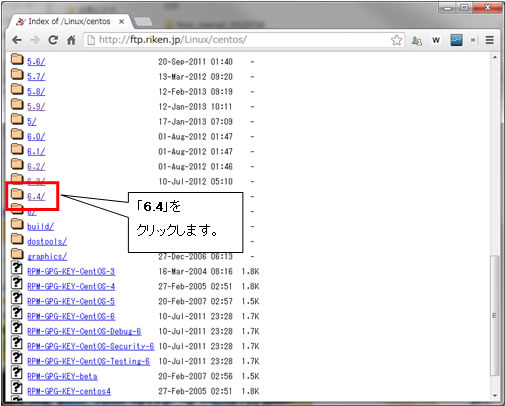Click unknown-file icon beside RPM-GPG-KEY-centos4
505x406 pixels.
tap(16, 388)
